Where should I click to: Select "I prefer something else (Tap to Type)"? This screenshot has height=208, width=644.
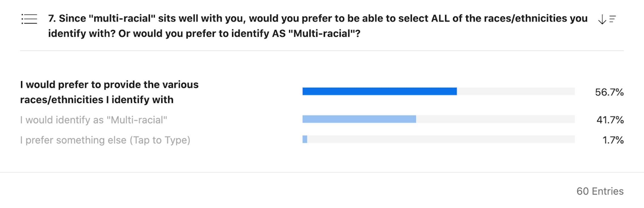(x=105, y=140)
